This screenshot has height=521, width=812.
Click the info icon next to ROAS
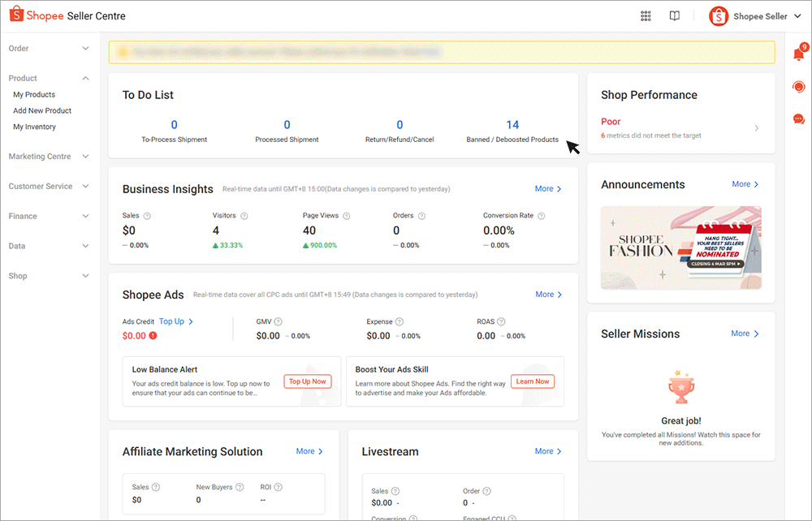tap(502, 321)
